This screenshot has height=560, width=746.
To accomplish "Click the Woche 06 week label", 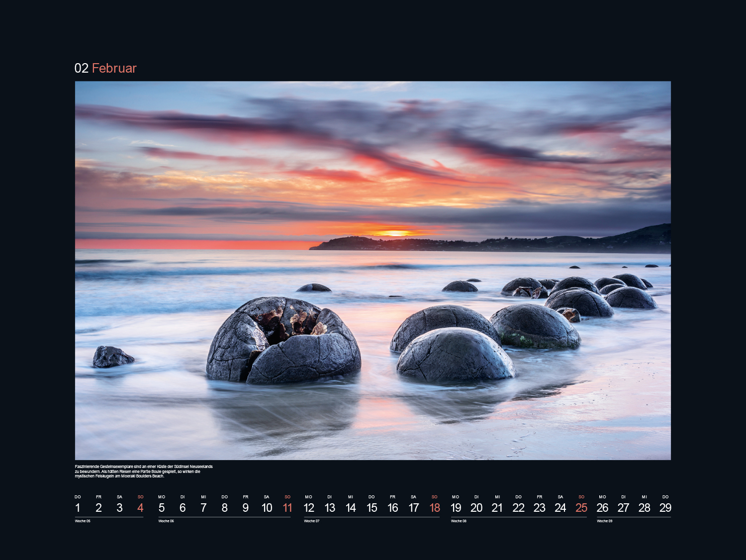I will [166, 521].
